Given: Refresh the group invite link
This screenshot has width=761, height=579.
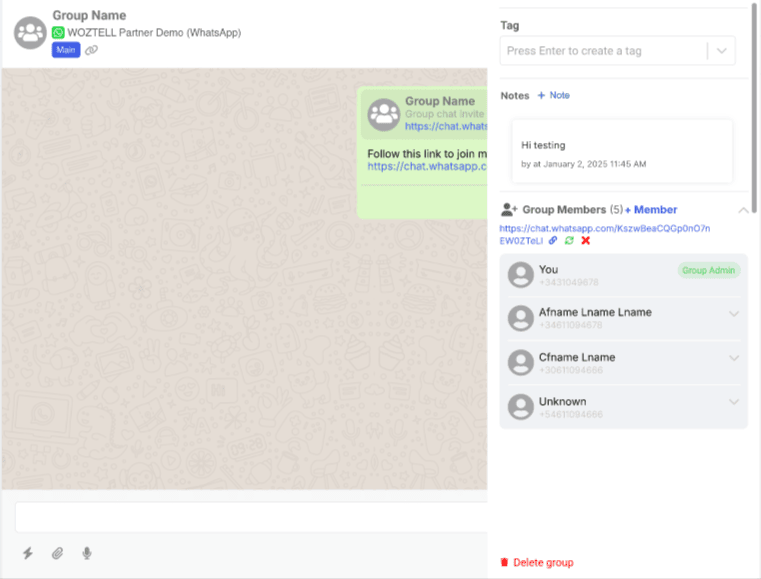Looking at the screenshot, I should 569,241.
